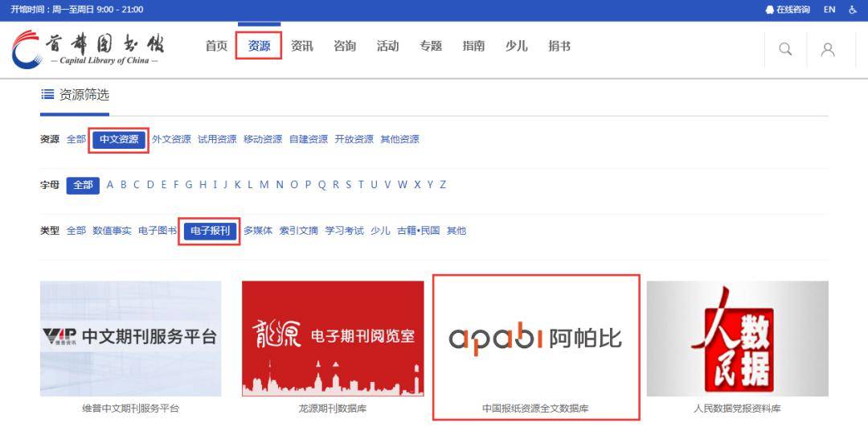Open 在线咨询 online consultation

[788, 10]
